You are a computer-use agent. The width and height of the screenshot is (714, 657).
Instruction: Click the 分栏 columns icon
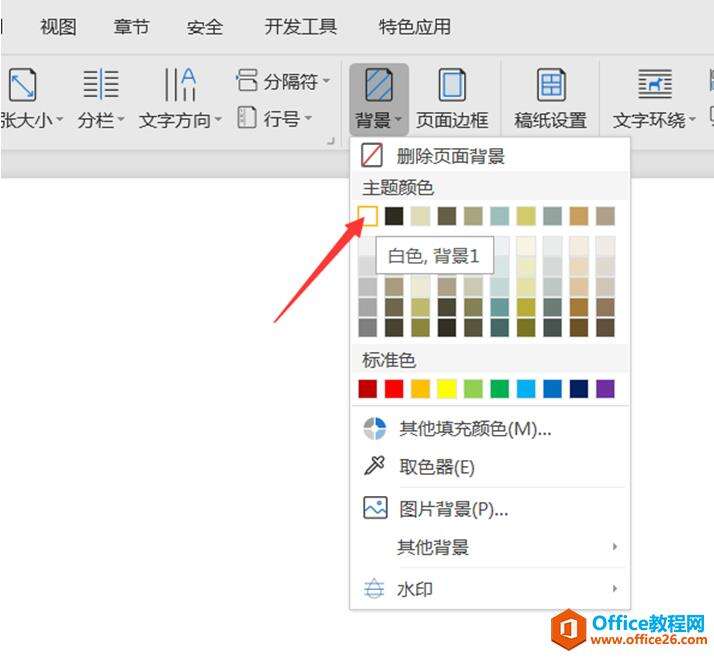click(x=101, y=84)
